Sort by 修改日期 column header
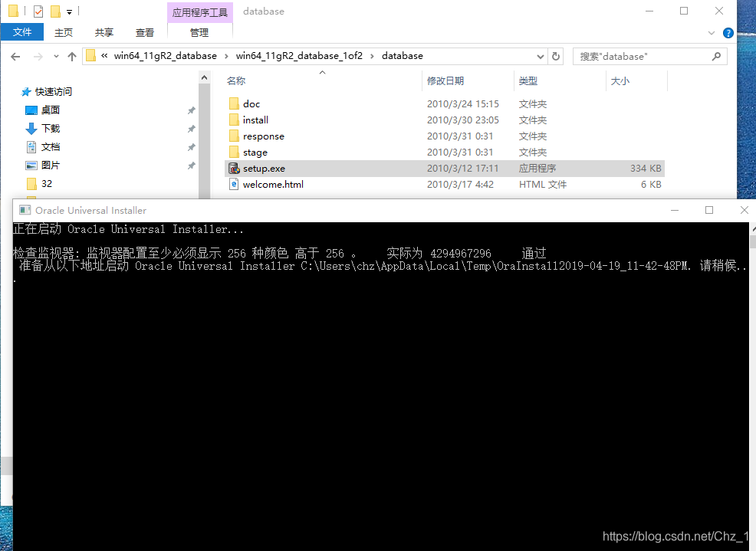Viewport: 756px width, 551px height. tap(445, 81)
